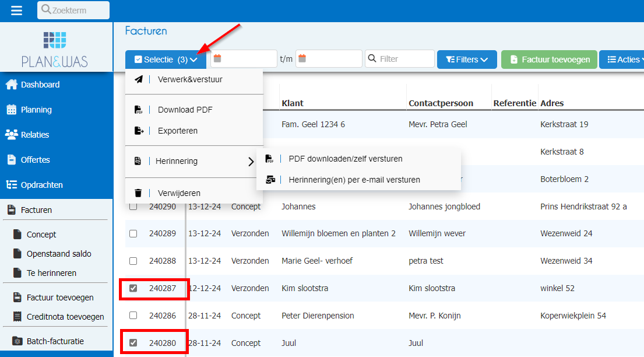Open Te herinneren in the sidebar

click(x=51, y=273)
